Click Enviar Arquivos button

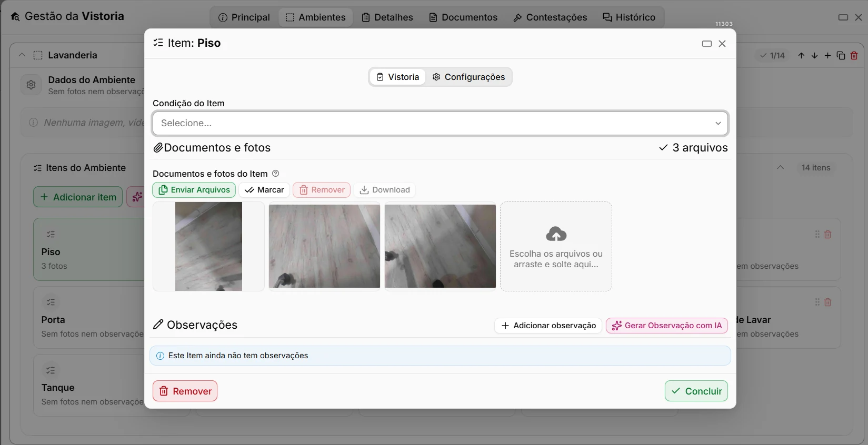point(194,190)
